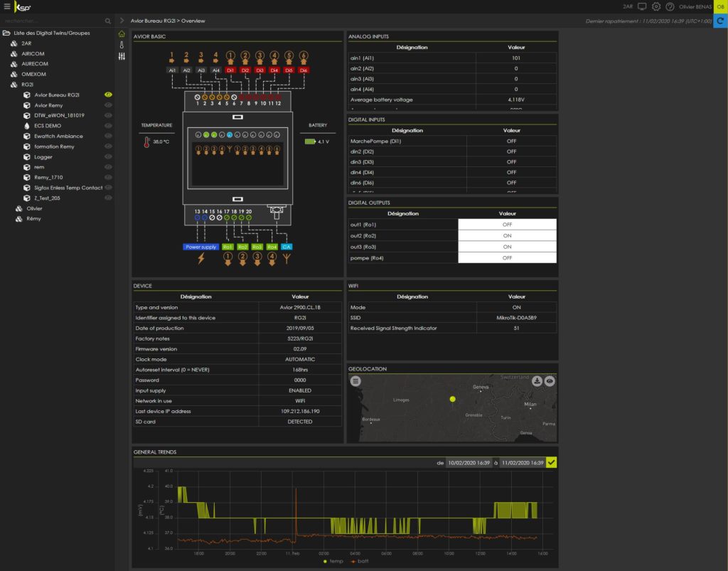
Task: Toggle the eye icon on the geolocation map
Action: tap(550, 381)
